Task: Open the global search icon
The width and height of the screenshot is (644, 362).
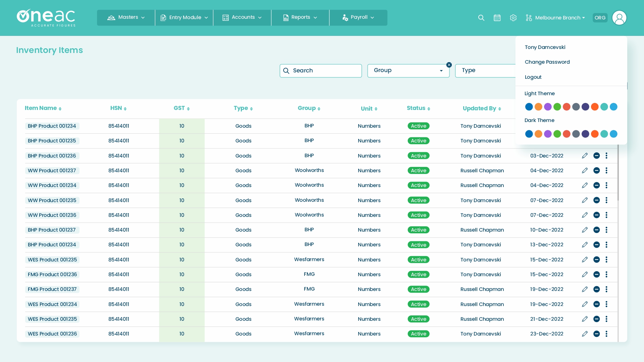Action: 481,18
